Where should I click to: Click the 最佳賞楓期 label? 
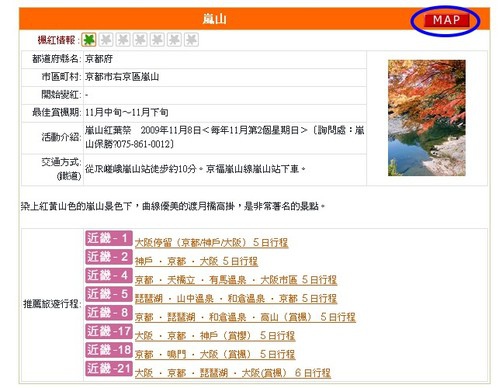(56, 113)
